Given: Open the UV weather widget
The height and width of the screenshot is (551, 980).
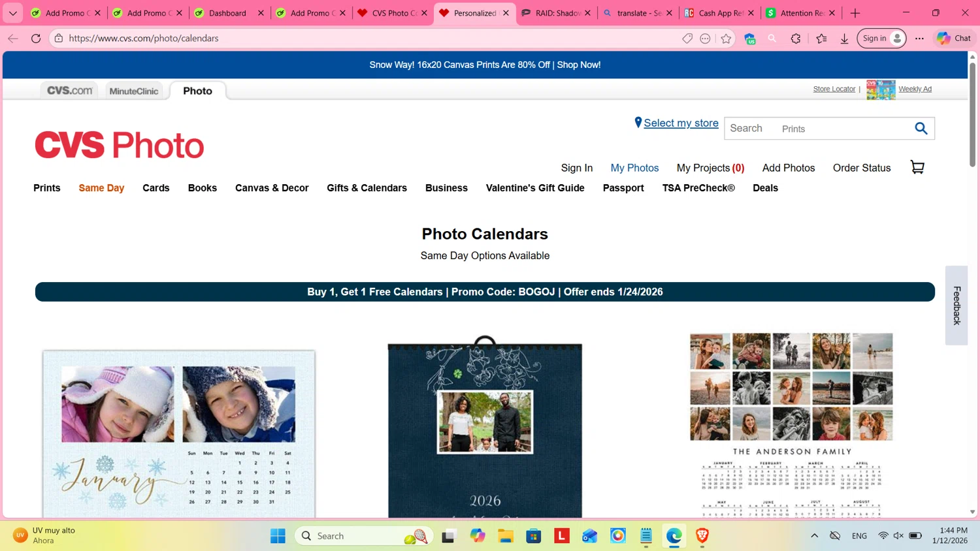Looking at the screenshot, I should pyautogui.click(x=44, y=535).
